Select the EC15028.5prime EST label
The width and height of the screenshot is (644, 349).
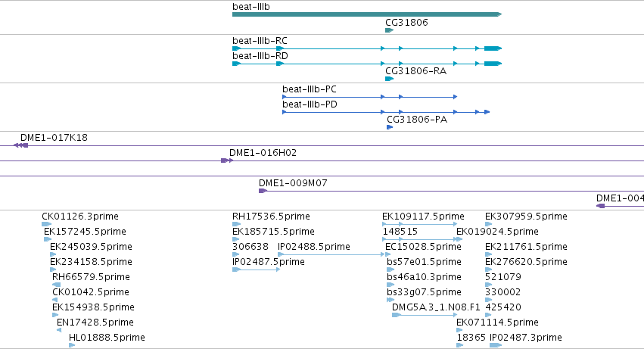pos(424,247)
